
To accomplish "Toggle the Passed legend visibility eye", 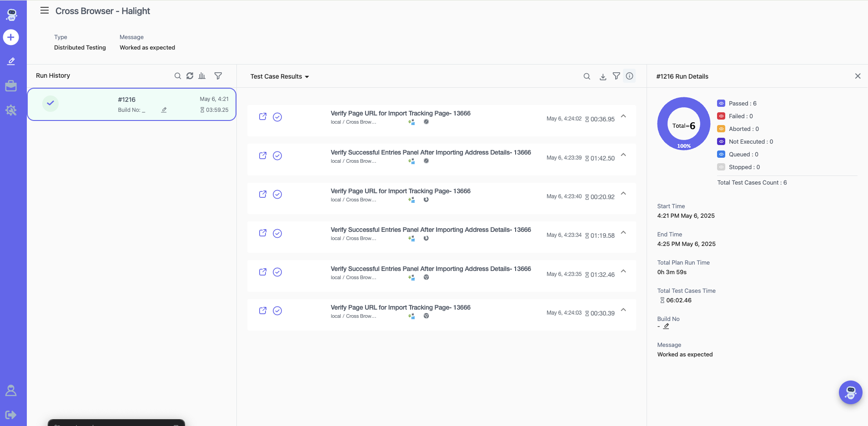I will [721, 104].
